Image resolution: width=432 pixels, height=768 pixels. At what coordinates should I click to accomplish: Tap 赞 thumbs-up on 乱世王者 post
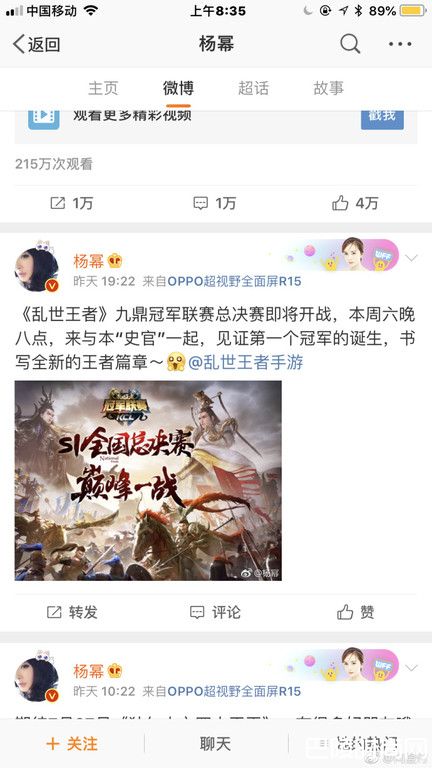(356, 612)
